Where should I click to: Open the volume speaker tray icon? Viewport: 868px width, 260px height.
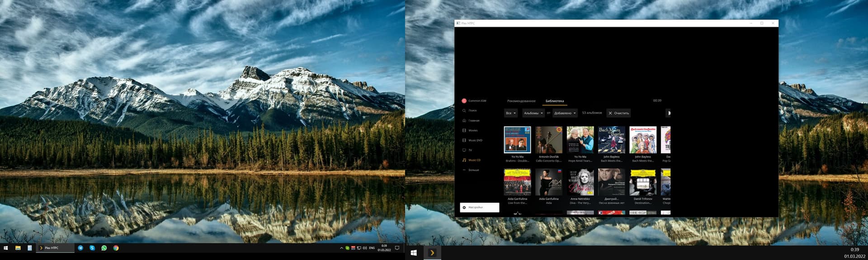tap(365, 248)
